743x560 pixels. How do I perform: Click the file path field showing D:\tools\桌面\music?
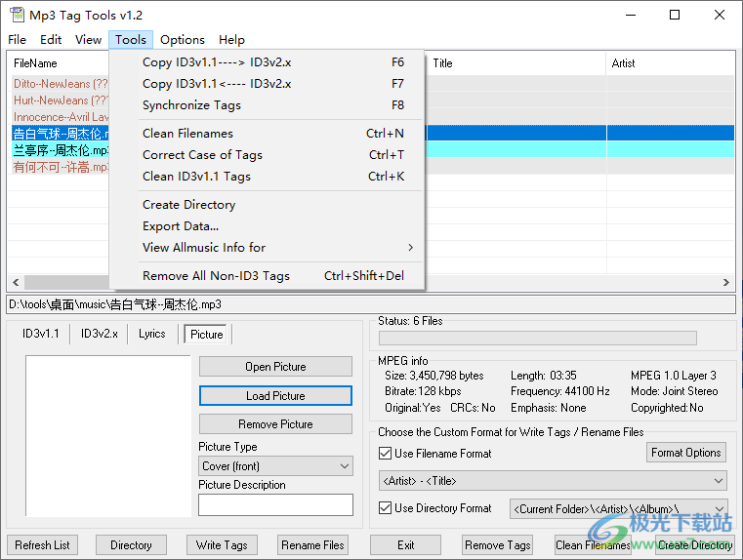click(371, 304)
